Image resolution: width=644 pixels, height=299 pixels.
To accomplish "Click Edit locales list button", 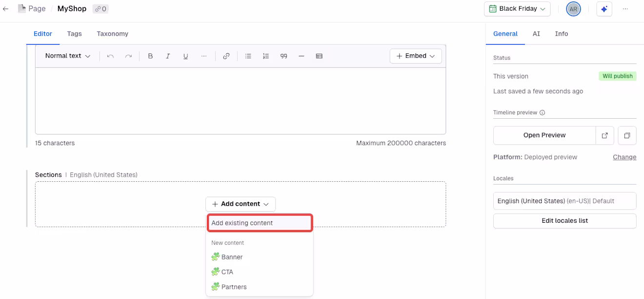I will click(x=565, y=221).
